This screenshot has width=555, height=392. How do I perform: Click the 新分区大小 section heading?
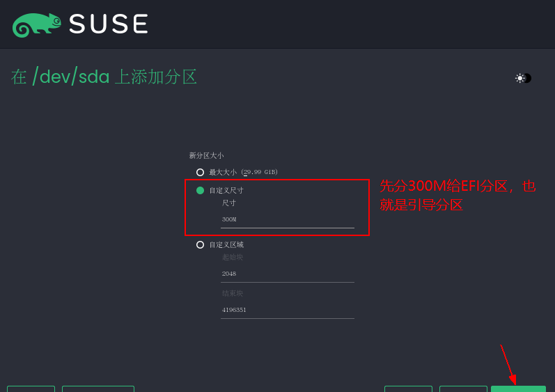tap(206, 156)
